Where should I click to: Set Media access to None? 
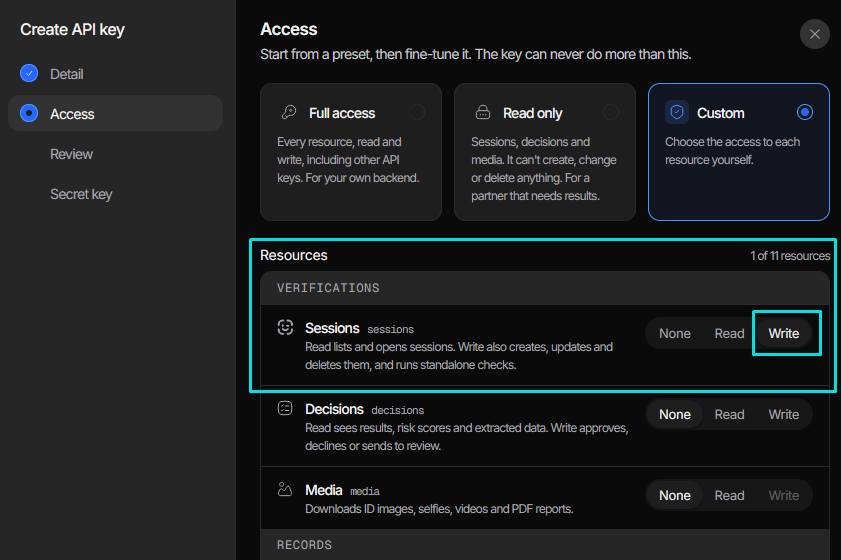click(674, 496)
